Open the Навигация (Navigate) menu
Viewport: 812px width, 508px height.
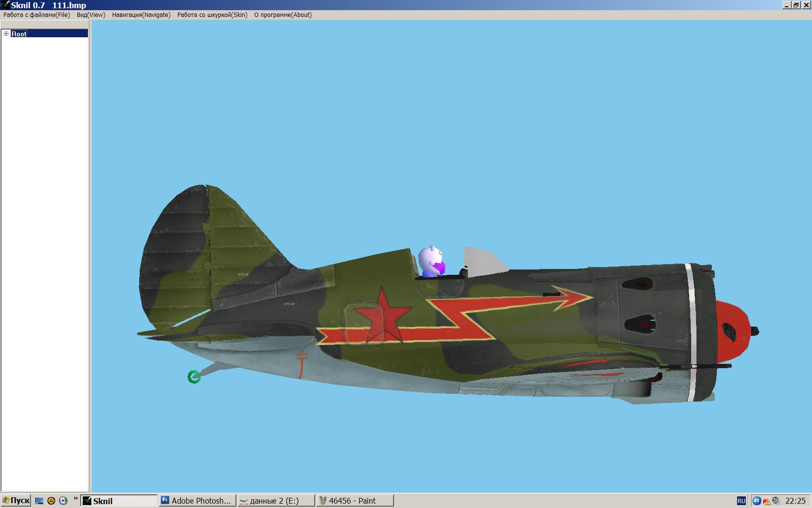point(141,15)
